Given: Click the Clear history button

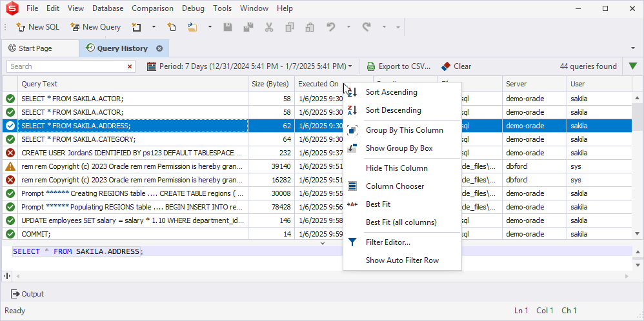Looking at the screenshot, I should [456, 66].
